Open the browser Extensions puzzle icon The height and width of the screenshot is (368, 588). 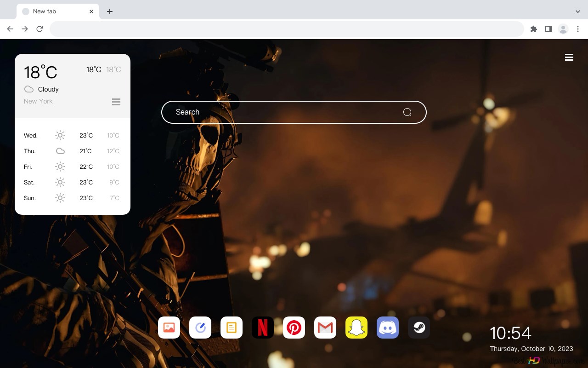(x=534, y=29)
